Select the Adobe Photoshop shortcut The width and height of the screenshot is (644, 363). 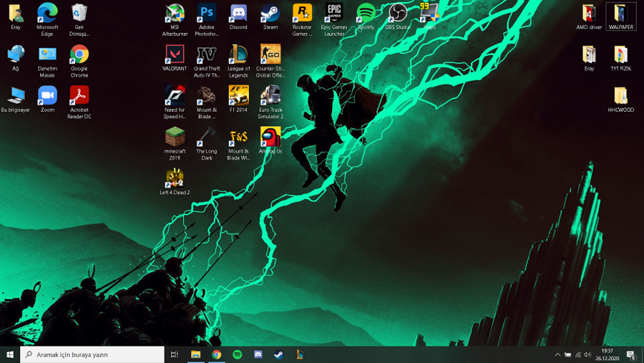[x=206, y=14]
